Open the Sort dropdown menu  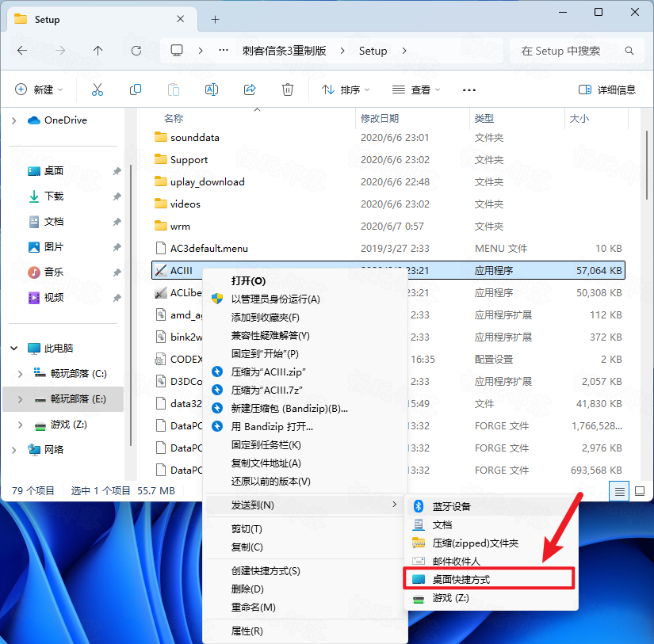346,90
